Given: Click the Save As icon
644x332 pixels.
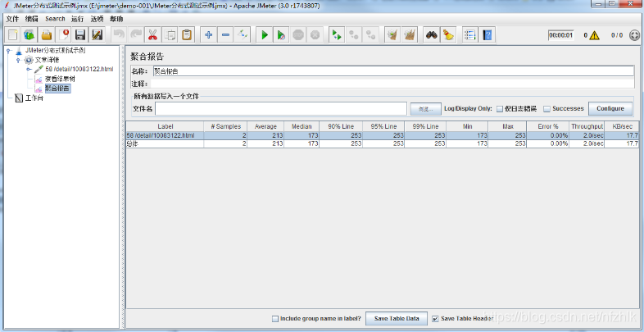Looking at the screenshot, I should 97,35.
